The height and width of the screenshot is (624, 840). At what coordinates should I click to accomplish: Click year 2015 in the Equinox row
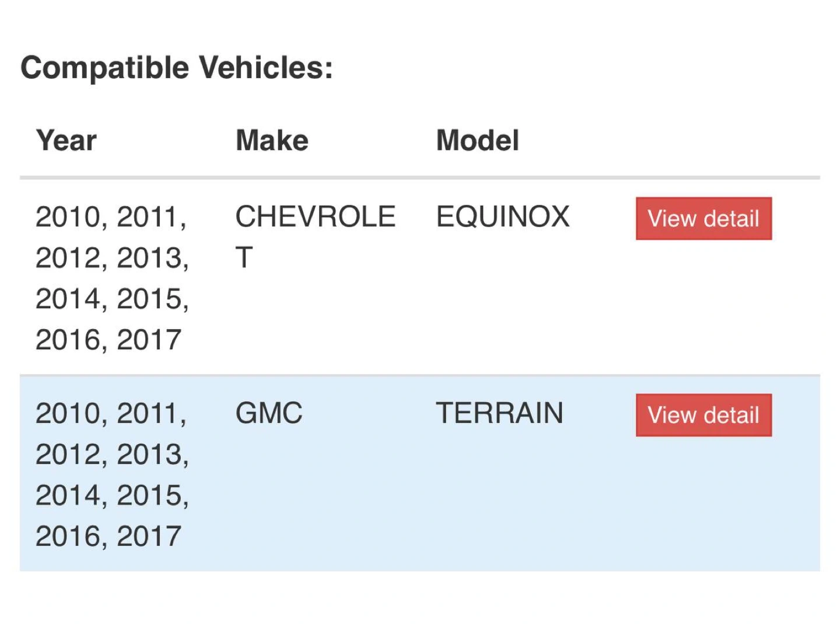click(x=149, y=299)
